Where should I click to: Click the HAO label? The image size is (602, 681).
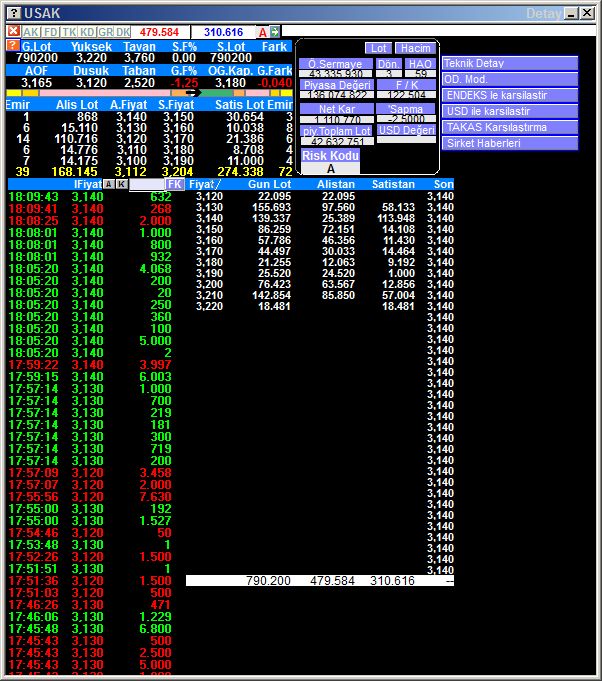point(420,64)
